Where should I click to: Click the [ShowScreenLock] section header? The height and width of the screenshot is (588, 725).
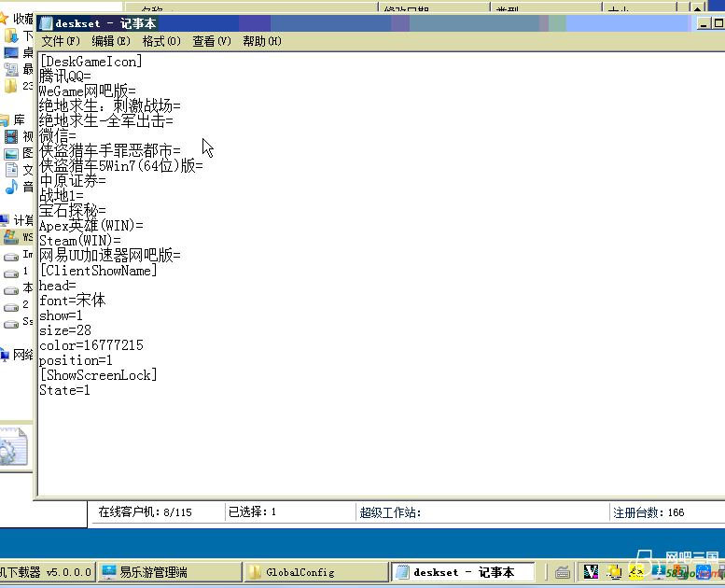point(98,375)
